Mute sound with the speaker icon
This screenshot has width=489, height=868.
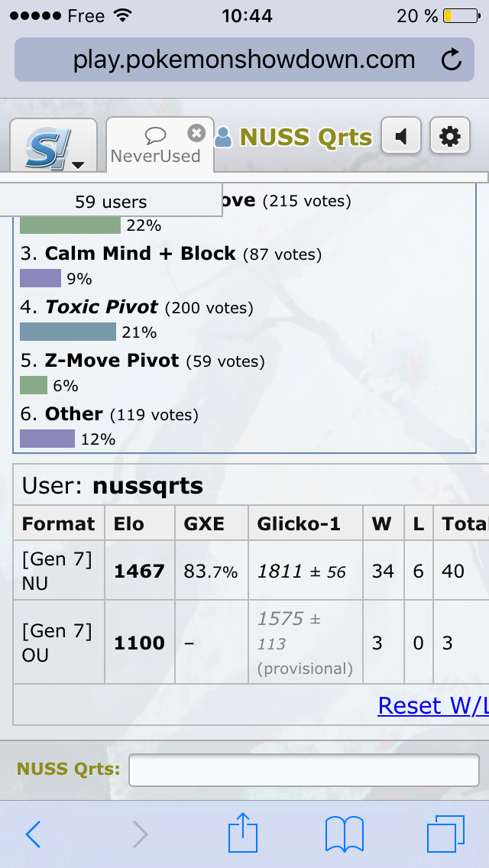[401, 138]
